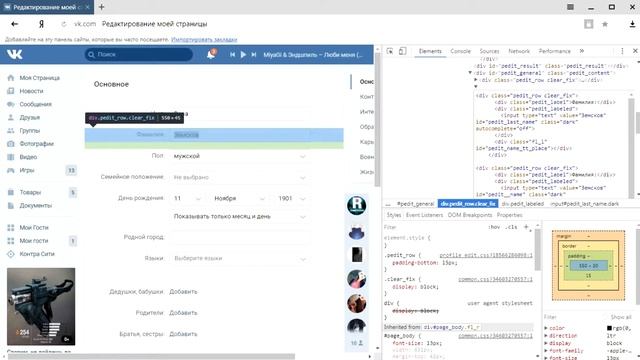Click Добавить next to Родители

[x=183, y=313]
